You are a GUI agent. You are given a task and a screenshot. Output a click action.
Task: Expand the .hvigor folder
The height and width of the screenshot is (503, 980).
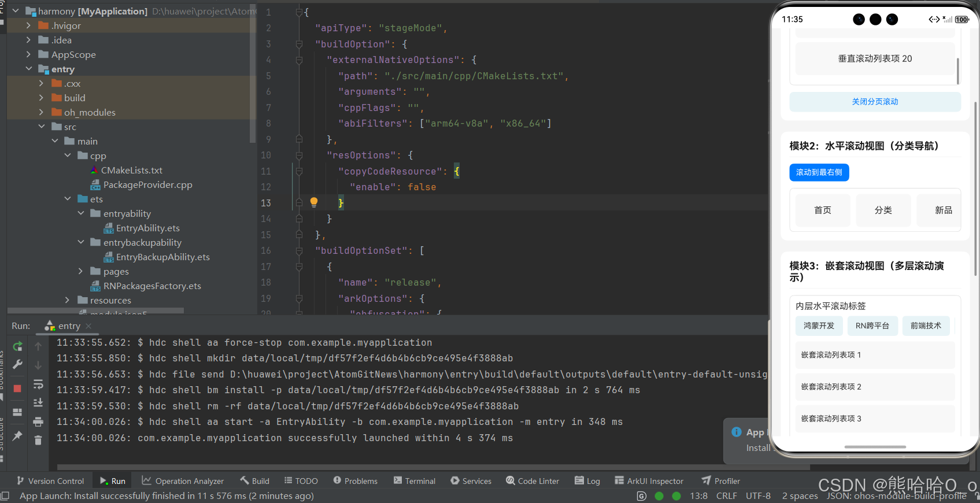pos(28,25)
